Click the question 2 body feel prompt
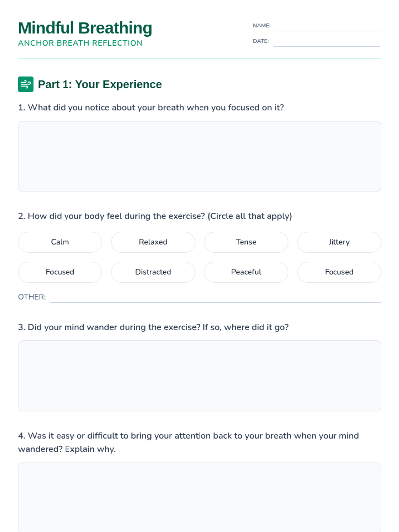Viewport: 399px width, 532px height. click(x=155, y=216)
